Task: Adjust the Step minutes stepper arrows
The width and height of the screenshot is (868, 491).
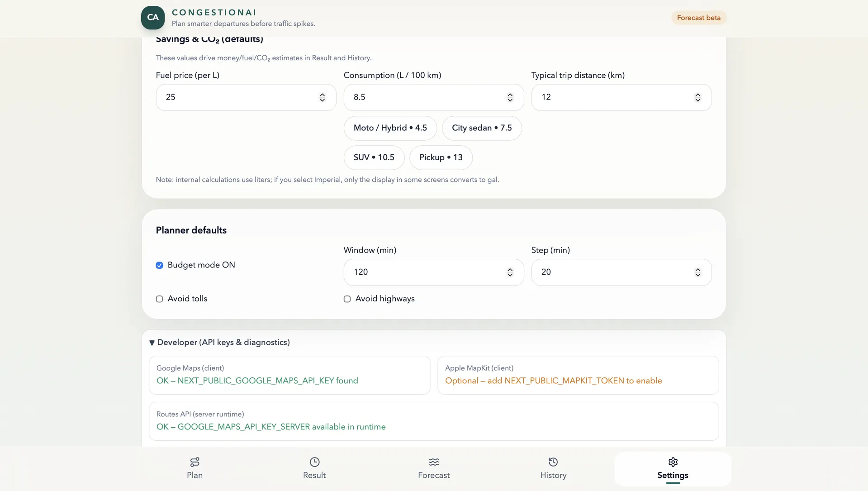Action: pos(697,272)
